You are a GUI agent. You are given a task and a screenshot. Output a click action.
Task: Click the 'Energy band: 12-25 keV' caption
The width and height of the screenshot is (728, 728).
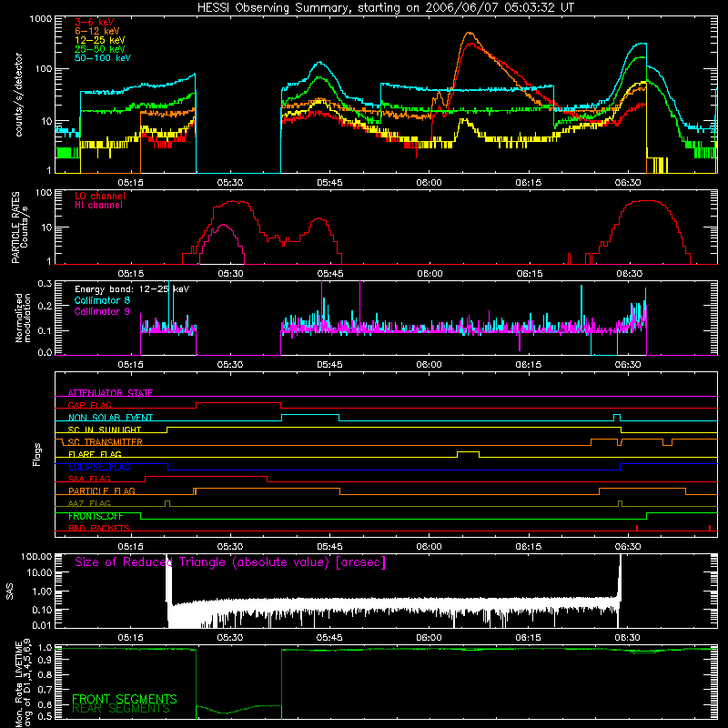pyautogui.click(x=132, y=289)
